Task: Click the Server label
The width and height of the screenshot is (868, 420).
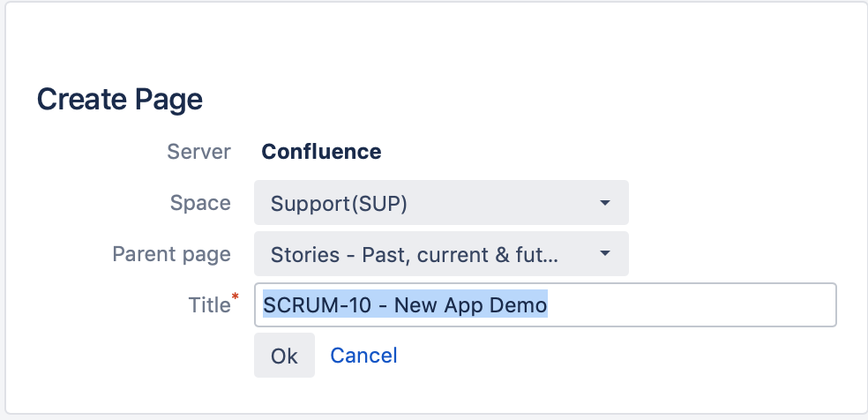Action: pyautogui.click(x=198, y=152)
